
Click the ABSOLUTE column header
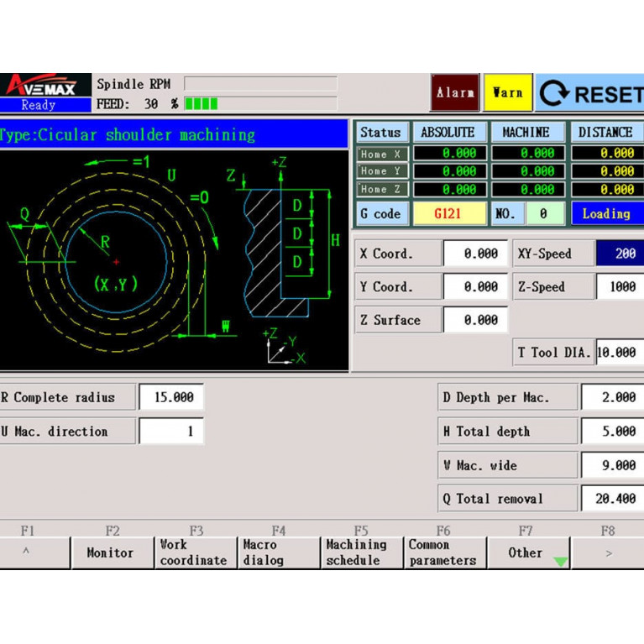pyautogui.click(x=450, y=133)
